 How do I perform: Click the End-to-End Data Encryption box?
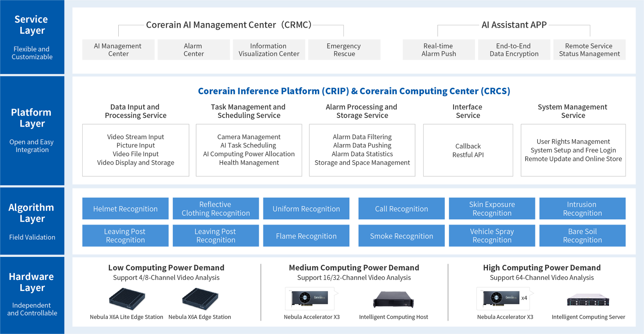[514, 50]
